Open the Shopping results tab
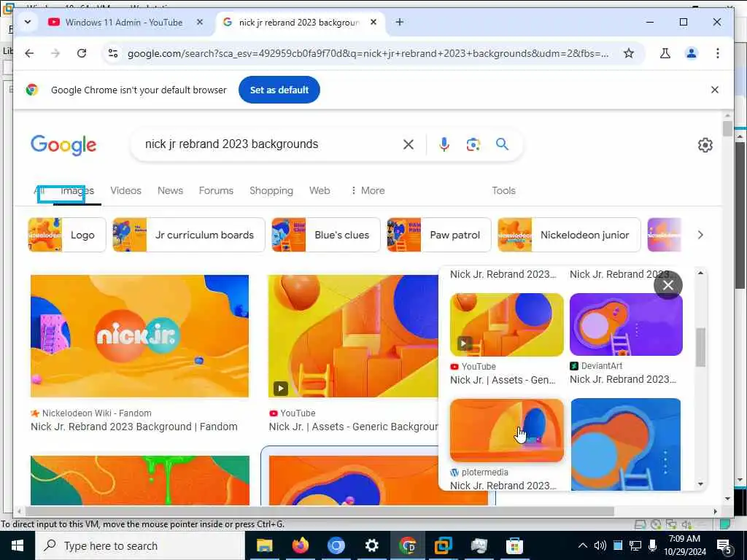 click(x=271, y=190)
